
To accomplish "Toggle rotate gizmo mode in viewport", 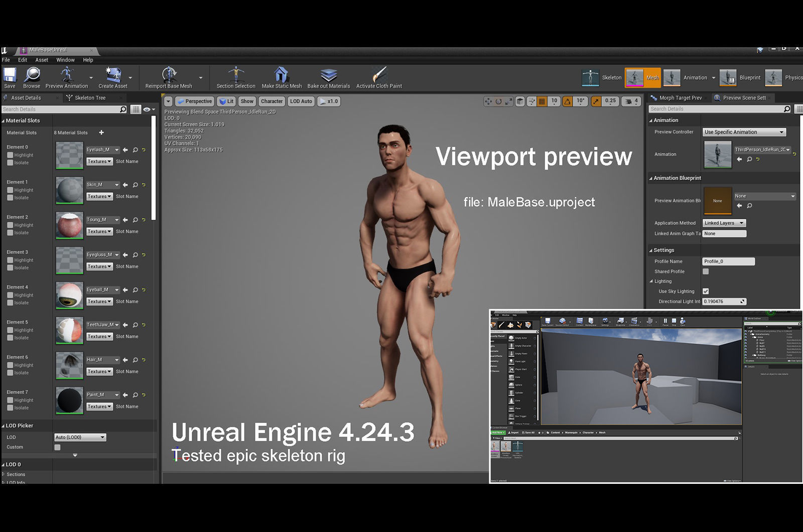I will pyautogui.click(x=498, y=101).
